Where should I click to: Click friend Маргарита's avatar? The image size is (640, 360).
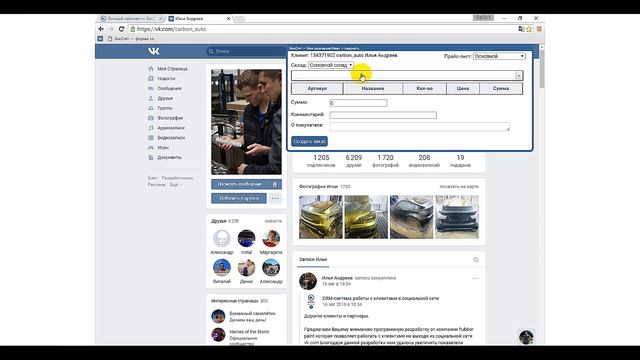(271, 238)
